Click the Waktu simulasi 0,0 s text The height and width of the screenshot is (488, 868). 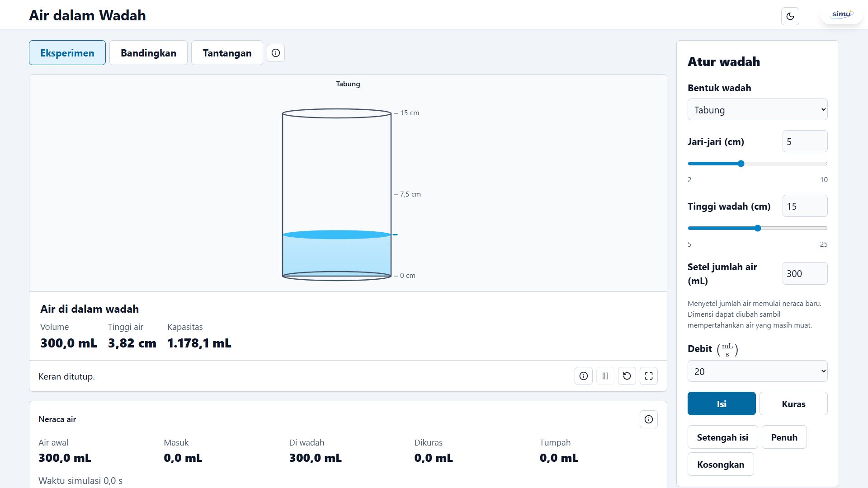80,481
